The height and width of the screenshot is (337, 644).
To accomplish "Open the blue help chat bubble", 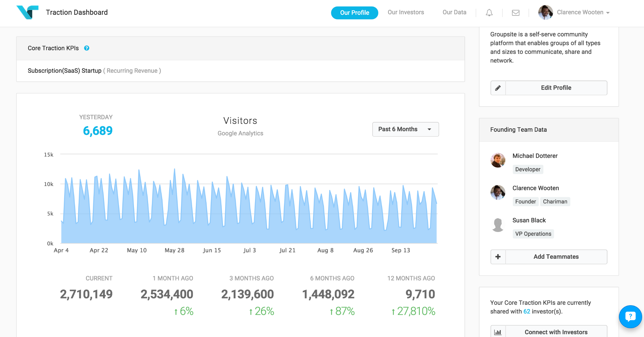I will [x=630, y=317].
